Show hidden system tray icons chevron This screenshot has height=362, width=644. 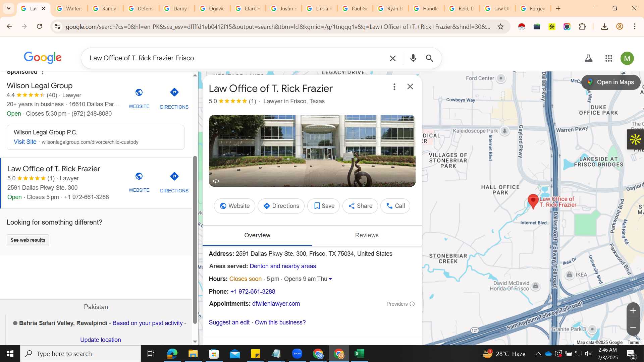pyautogui.click(x=538, y=354)
